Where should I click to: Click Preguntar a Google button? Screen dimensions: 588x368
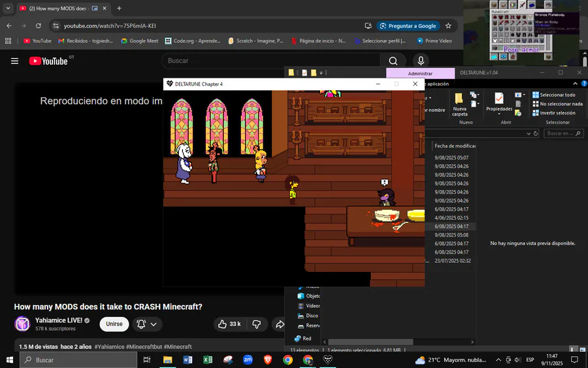tap(408, 26)
